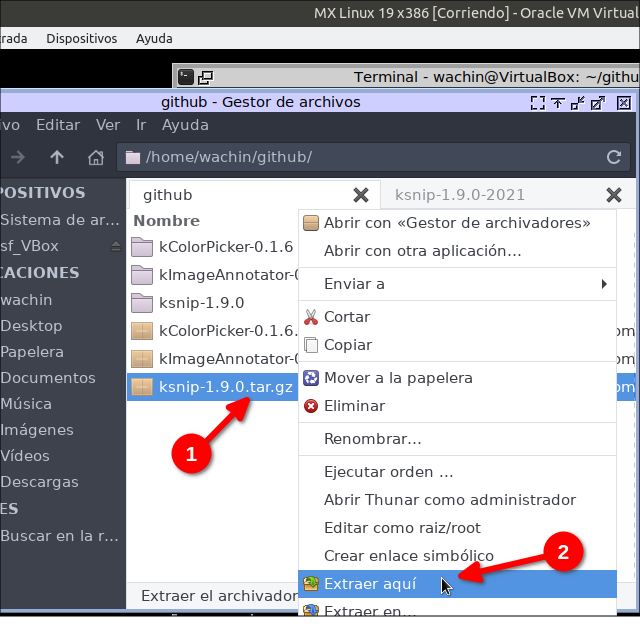Viewport: 640px width, 641px height.
Task: Open the Ir menu
Action: 141,125
